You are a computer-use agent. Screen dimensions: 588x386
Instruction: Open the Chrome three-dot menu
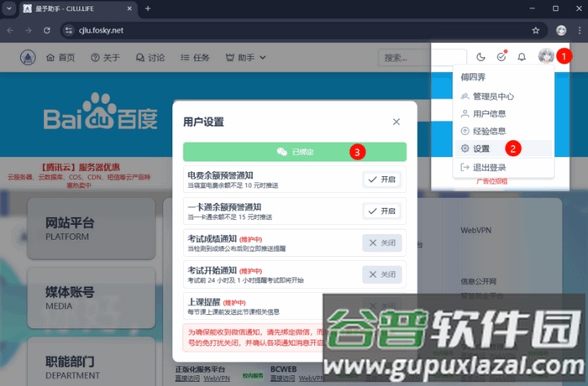point(578,29)
